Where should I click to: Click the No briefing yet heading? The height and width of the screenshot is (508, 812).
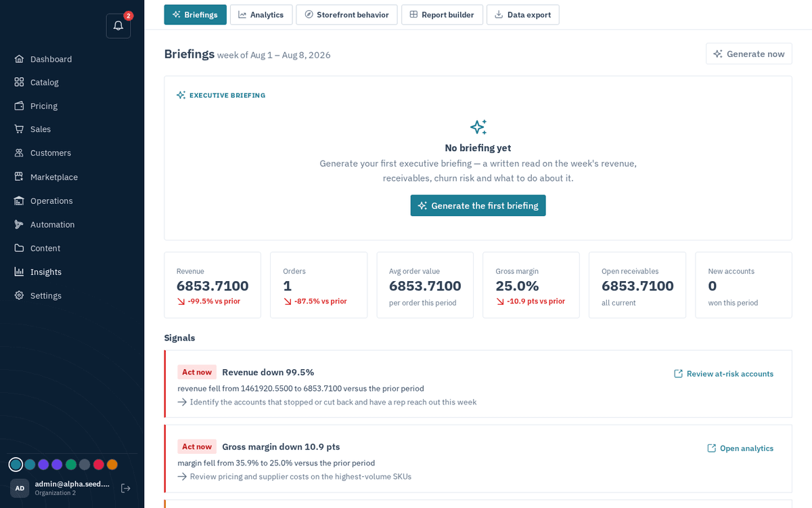478,148
